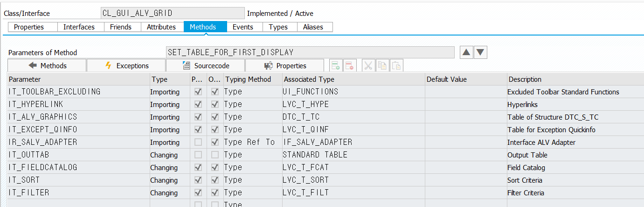Viewport: 644px width, 207px height.
Task: Click the delete row icon
Action: pos(350,65)
